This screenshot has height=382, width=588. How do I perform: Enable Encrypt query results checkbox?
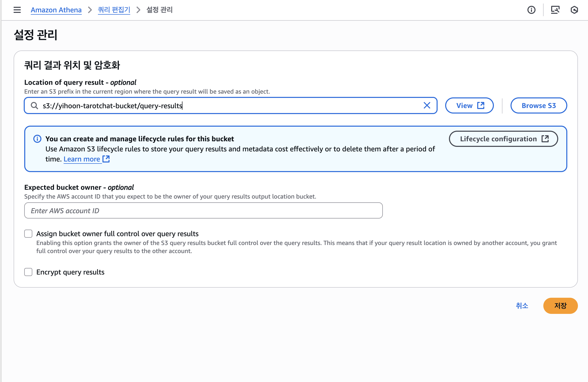point(28,272)
